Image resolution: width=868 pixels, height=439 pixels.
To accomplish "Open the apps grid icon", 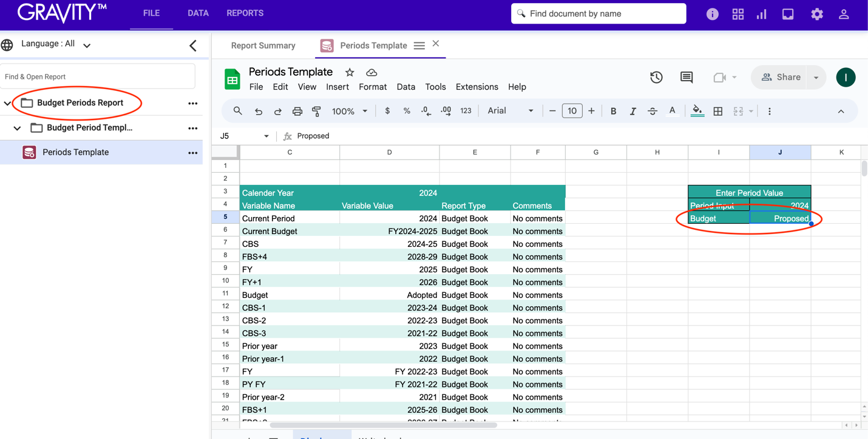I will (737, 14).
